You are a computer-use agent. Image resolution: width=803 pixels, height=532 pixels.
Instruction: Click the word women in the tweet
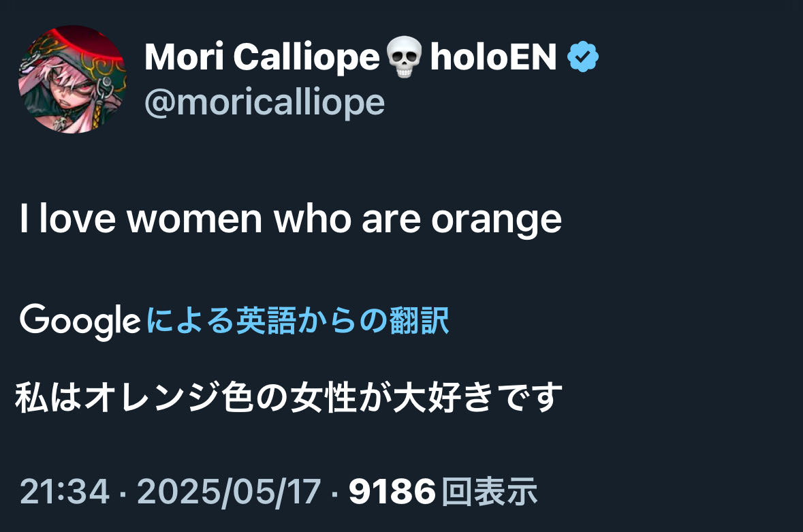(195, 219)
